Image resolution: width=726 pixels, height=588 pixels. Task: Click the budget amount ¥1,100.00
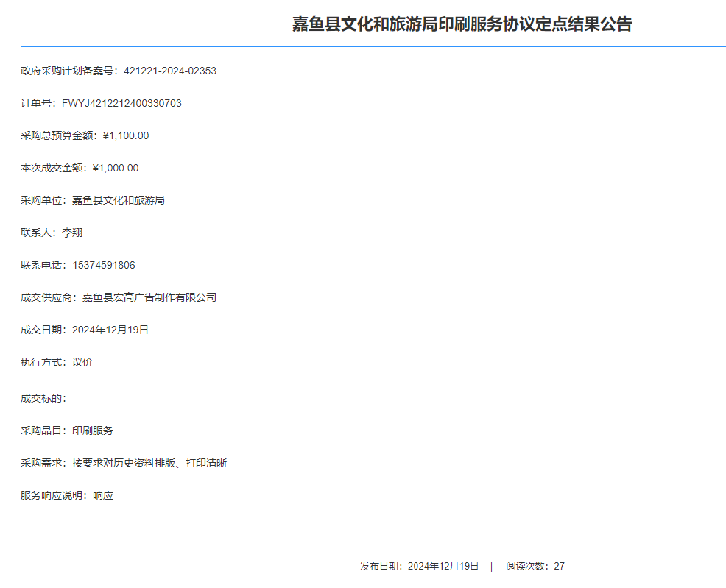pyautogui.click(x=125, y=135)
